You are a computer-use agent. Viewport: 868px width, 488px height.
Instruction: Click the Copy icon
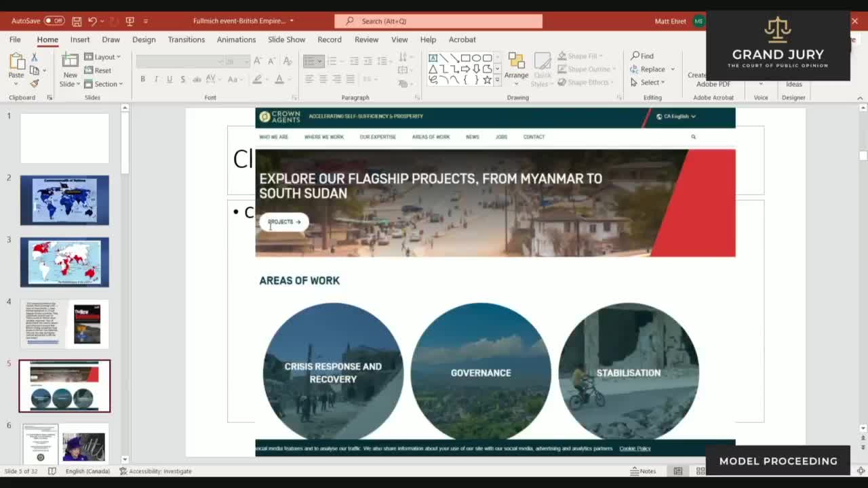coord(34,70)
